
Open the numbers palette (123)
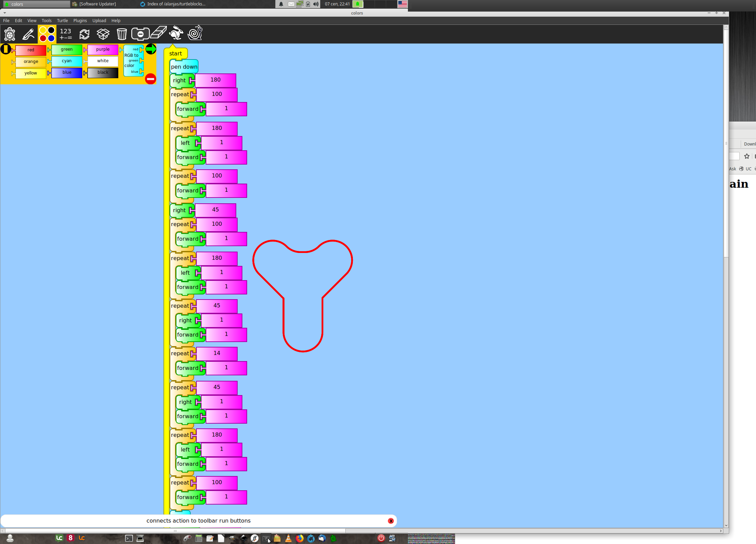point(66,34)
